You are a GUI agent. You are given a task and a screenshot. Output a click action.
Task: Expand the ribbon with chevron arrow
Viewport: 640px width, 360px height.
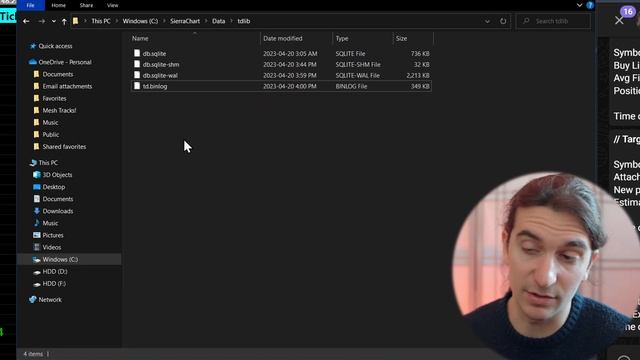tap(579, 5)
